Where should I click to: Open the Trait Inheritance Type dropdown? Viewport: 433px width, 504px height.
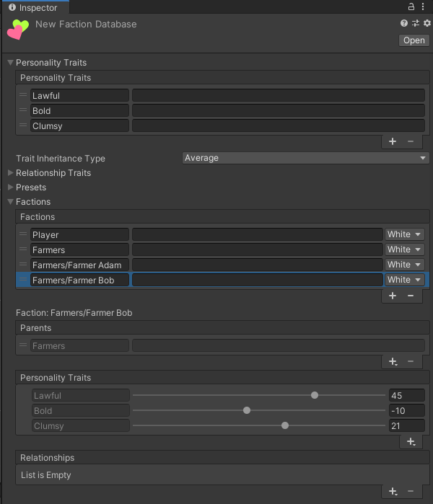click(x=305, y=158)
